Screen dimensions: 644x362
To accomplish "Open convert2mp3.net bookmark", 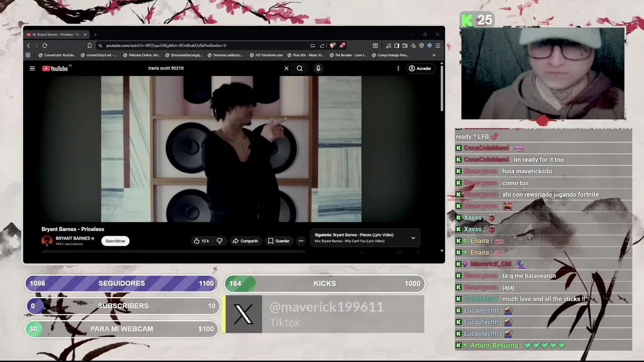I will (x=99, y=55).
